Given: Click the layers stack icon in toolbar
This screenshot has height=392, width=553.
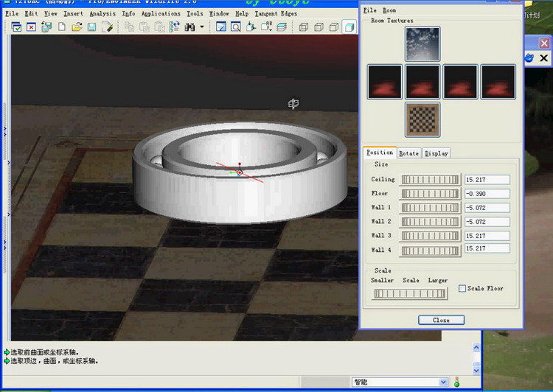Looking at the screenshot, I should 281,27.
